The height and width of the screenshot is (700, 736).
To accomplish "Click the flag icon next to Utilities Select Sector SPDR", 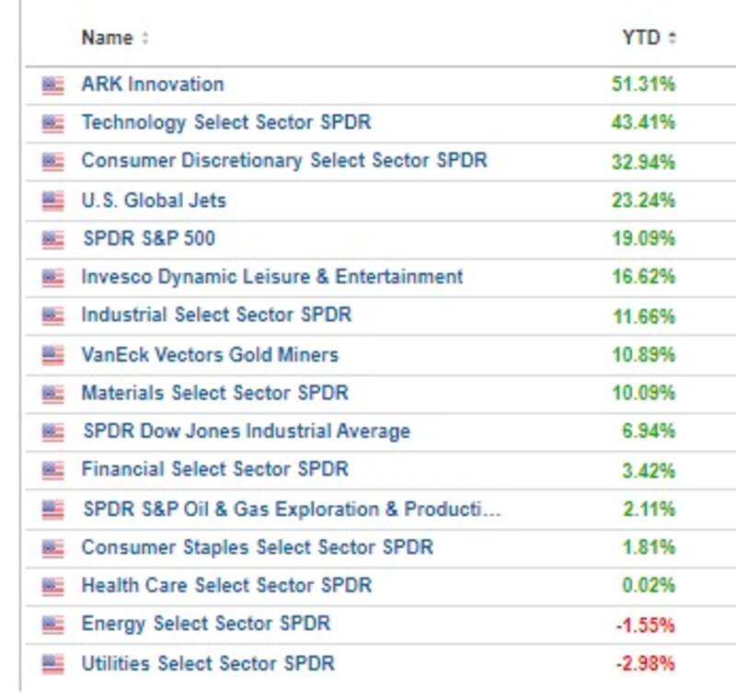I will tap(53, 663).
